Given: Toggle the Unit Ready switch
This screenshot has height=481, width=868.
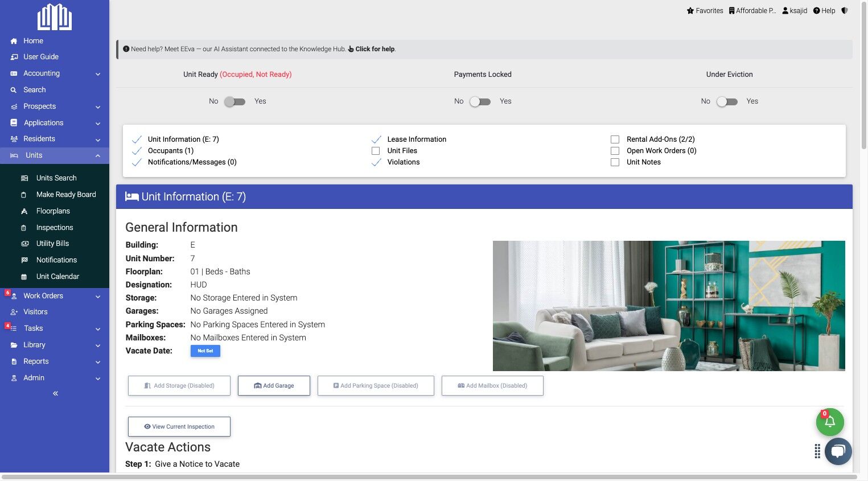Looking at the screenshot, I should tap(235, 101).
